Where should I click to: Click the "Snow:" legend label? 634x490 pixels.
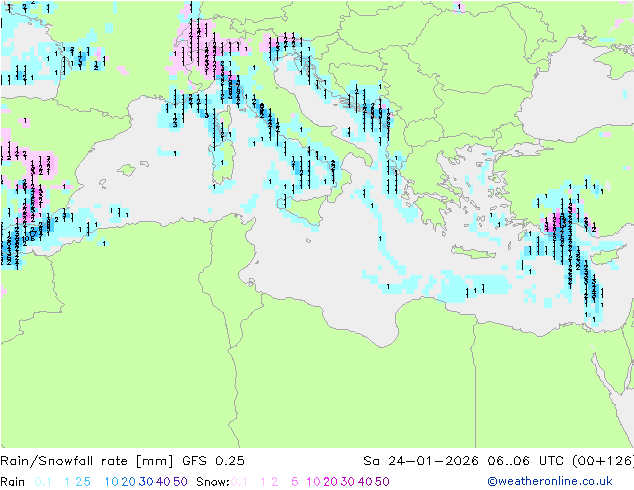point(213,482)
